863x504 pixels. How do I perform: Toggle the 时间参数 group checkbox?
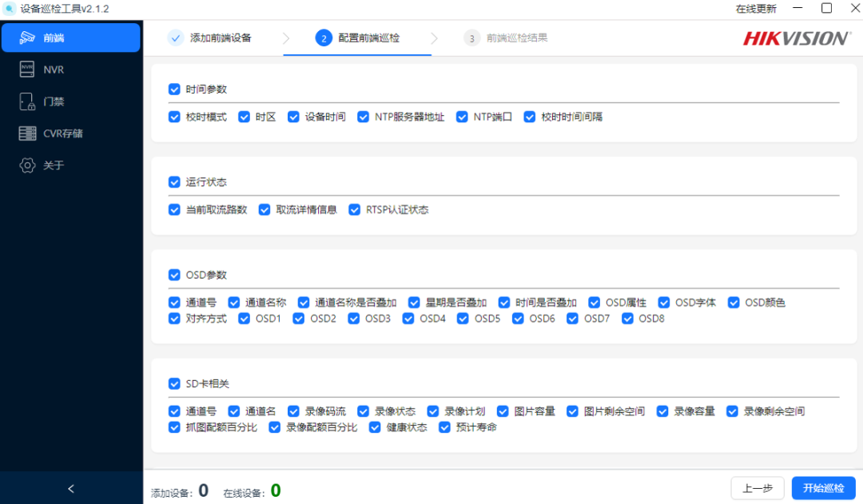coord(174,89)
